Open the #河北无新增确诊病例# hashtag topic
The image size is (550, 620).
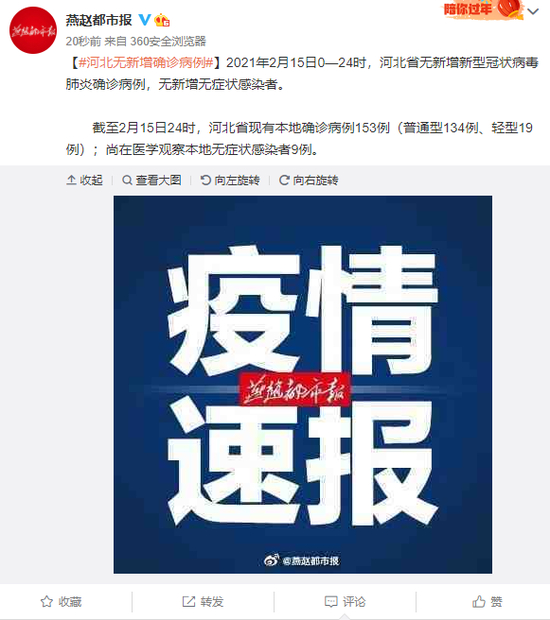146,62
